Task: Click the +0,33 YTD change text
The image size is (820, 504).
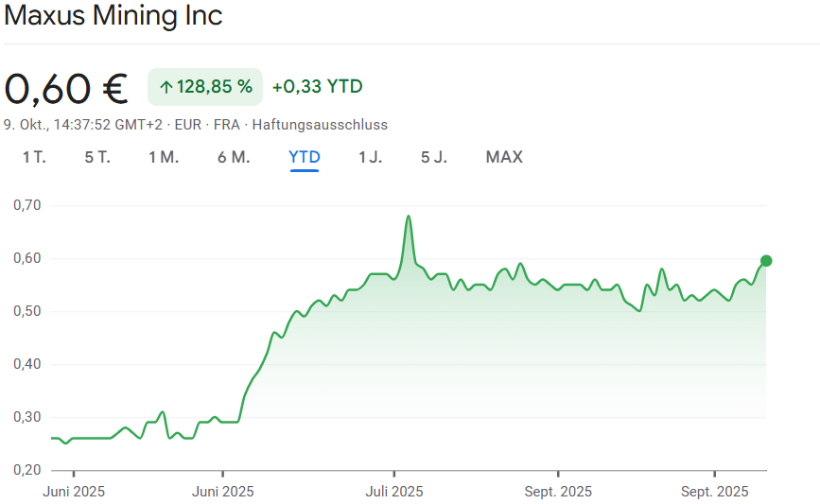Action: (317, 87)
